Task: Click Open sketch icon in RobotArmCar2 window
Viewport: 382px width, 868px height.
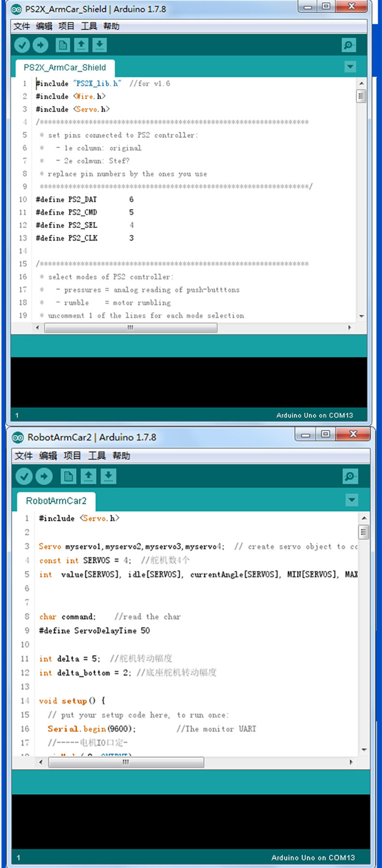Action: pyautogui.click(x=88, y=476)
